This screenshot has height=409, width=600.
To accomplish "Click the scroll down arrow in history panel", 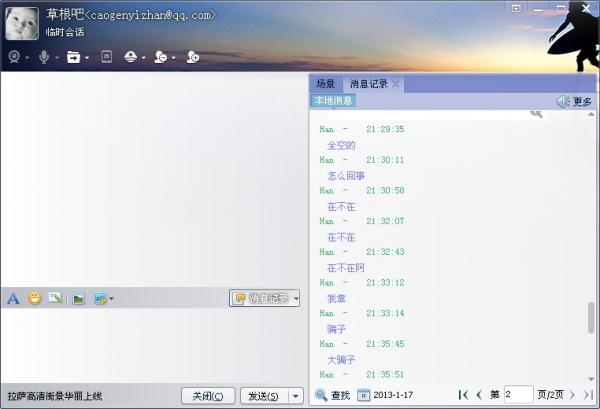I will pyautogui.click(x=591, y=379).
